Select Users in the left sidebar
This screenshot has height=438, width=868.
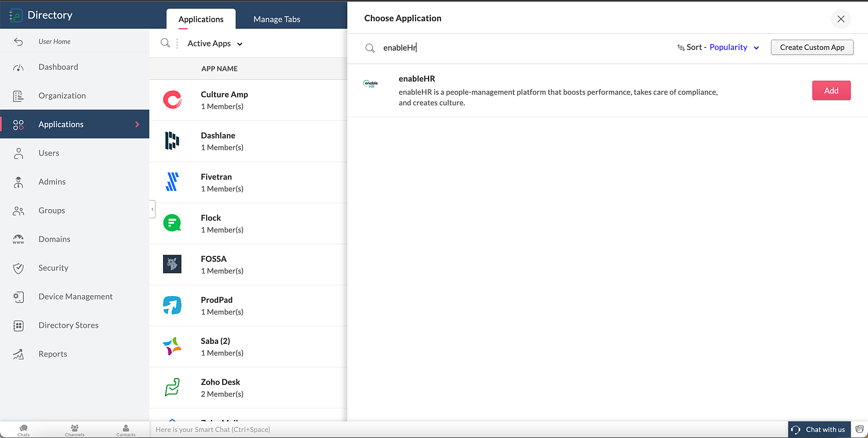(49, 153)
